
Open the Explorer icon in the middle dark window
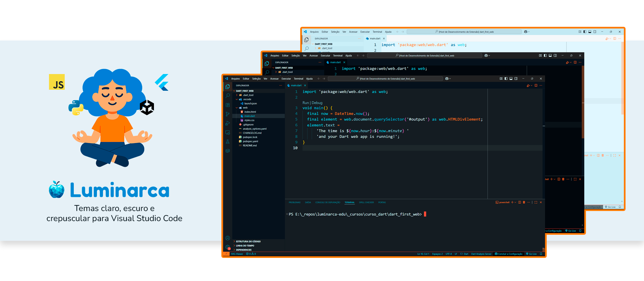(x=267, y=63)
